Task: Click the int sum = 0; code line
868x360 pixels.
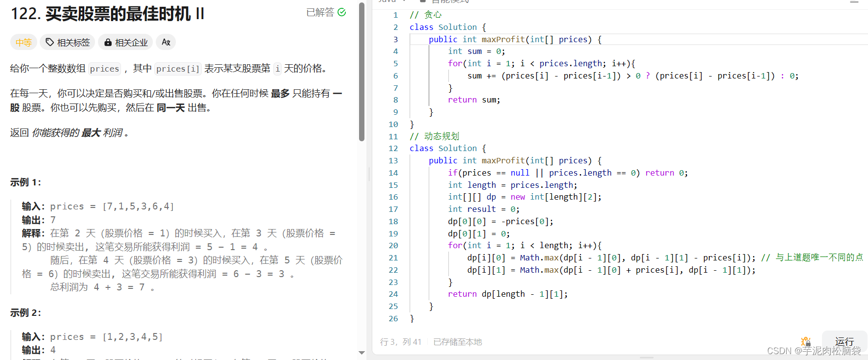Action: [476, 51]
